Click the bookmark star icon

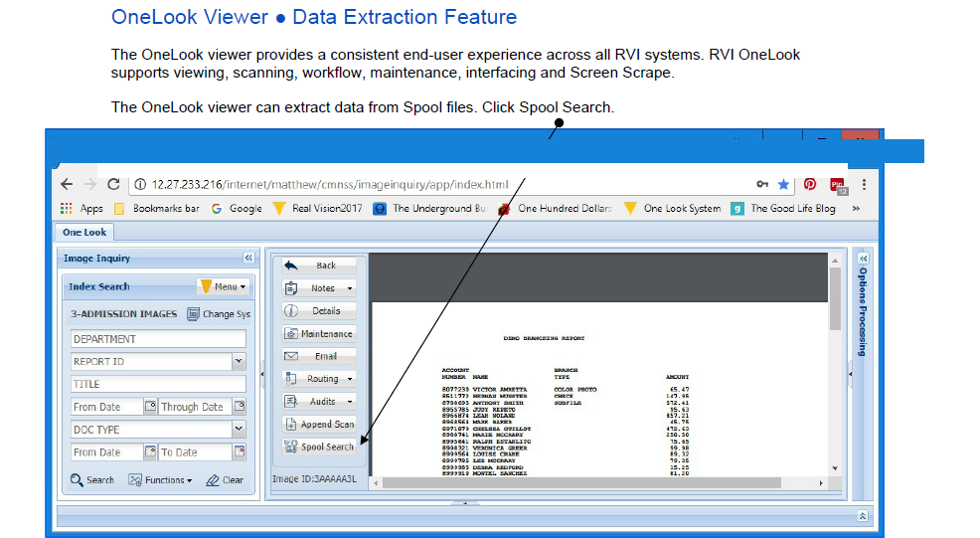pos(783,184)
